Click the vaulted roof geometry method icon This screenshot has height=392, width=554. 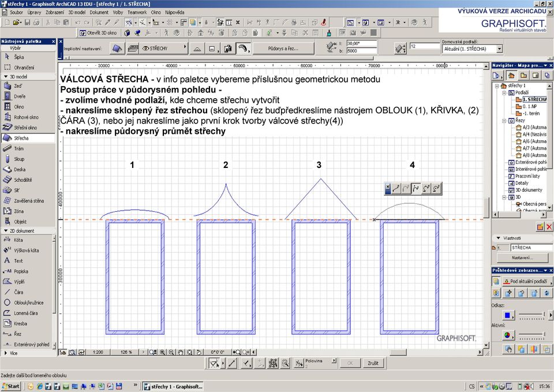pyautogui.click(x=243, y=48)
